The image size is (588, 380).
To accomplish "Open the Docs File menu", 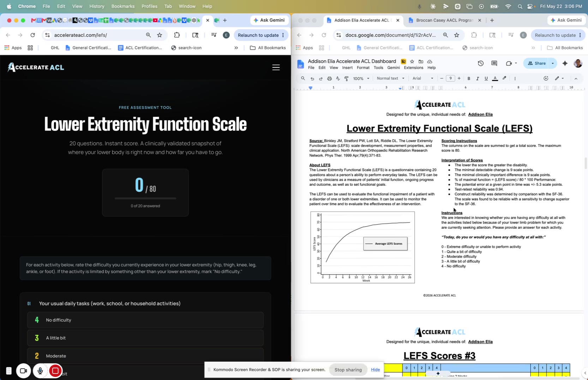I will pyautogui.click(x=311, y=68).
